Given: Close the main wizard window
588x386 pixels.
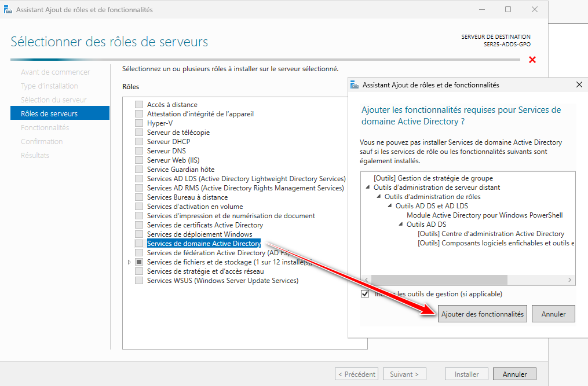Looking at the screenshot, I should coord(535,9).
